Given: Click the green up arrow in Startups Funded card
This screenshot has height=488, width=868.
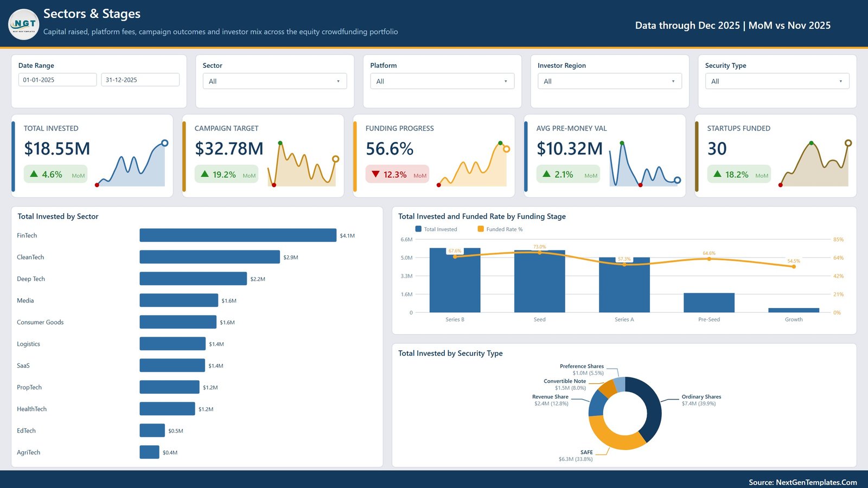Looking at the screenshot, I should (x=717, y=174).
